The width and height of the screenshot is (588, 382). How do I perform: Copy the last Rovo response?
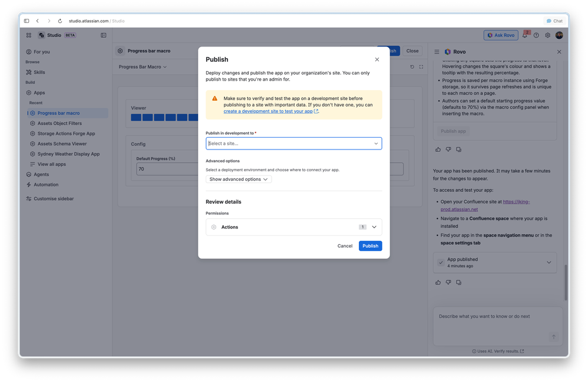point(458,283)
